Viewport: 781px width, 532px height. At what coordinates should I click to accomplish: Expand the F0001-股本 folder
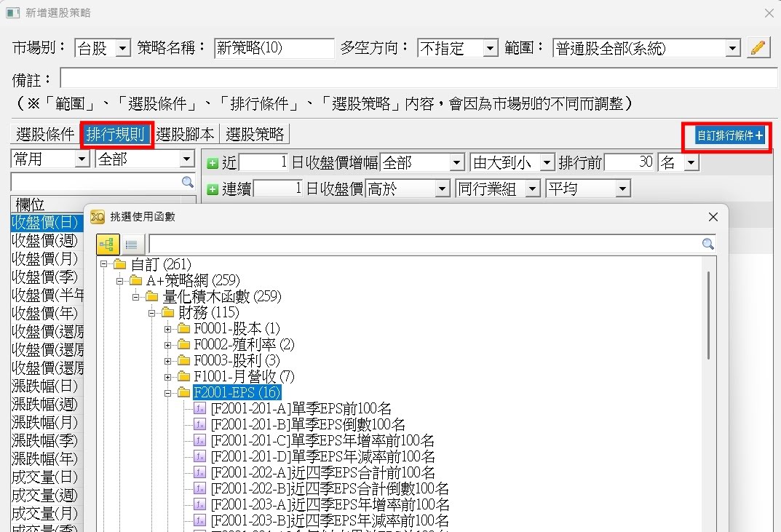pyautogui.click(x=167, y=329)
